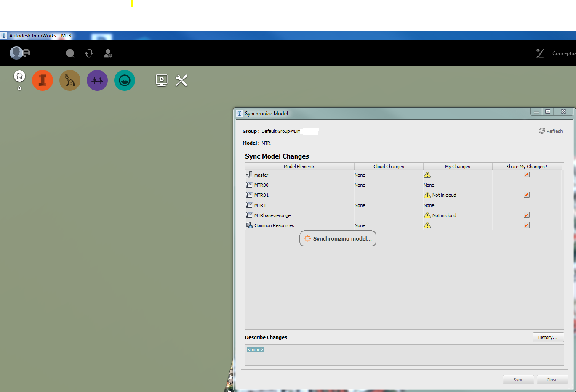The height and width of the screenshot is (392, 576).
Task: Open the Roadway Design tools
Action: click(69, 80)
